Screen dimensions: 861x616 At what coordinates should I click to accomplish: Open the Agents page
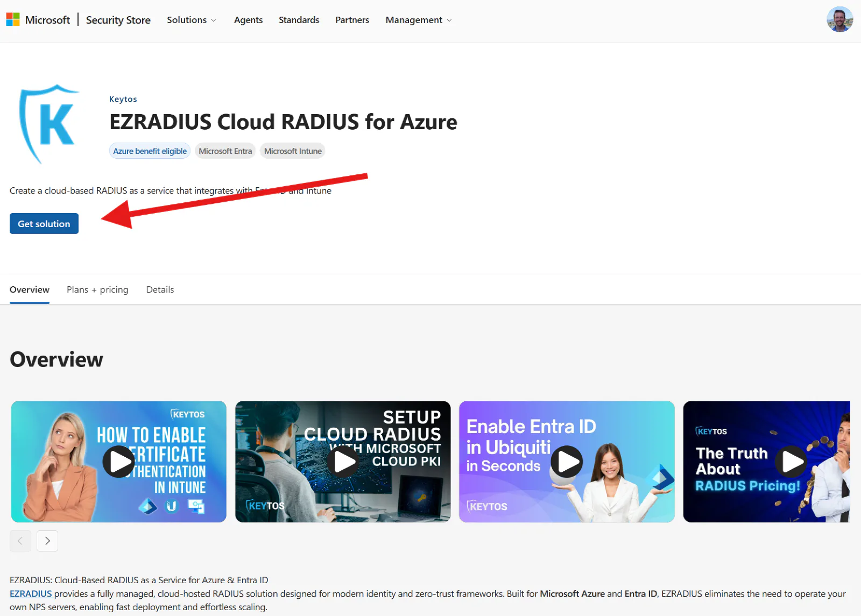248,20
